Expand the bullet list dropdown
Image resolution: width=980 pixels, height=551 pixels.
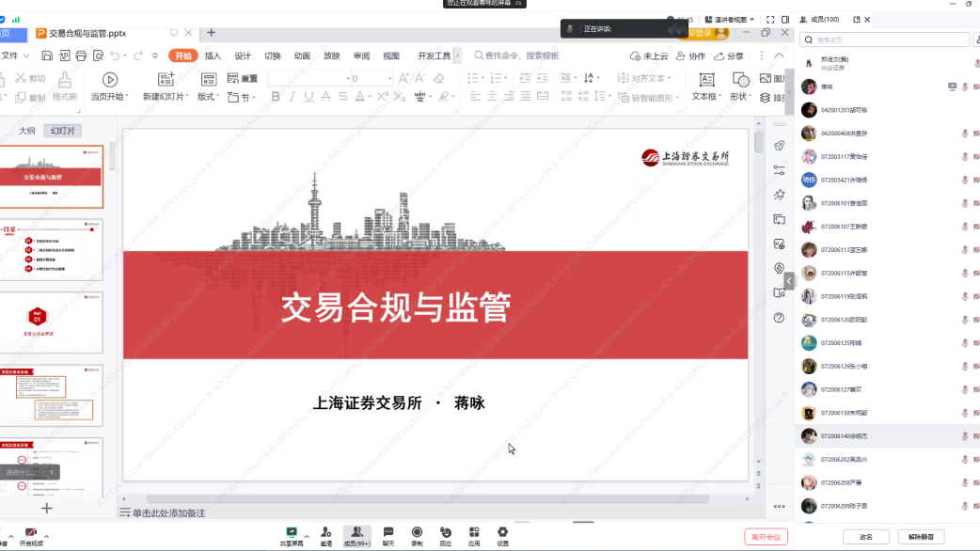[x=482, y=78]
